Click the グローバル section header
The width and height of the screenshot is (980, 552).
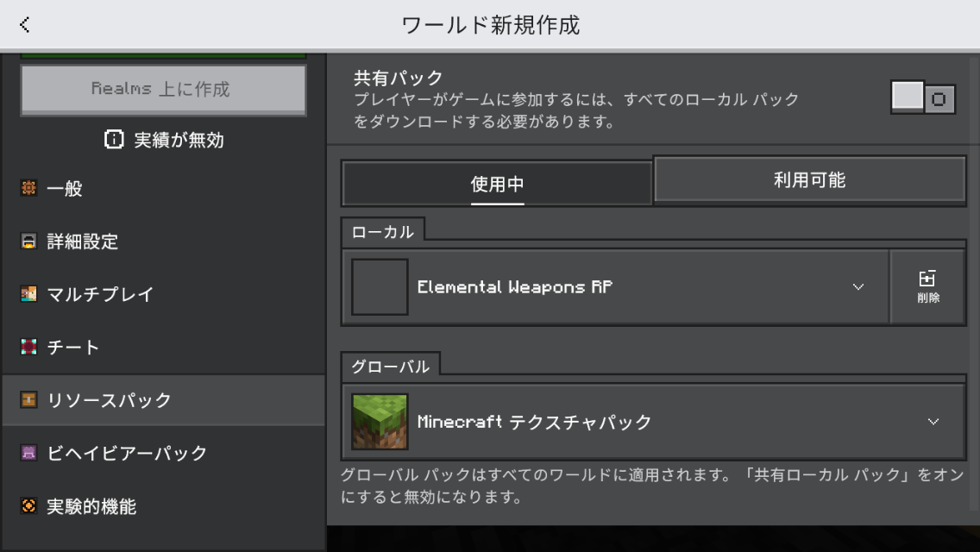point(391,367)
